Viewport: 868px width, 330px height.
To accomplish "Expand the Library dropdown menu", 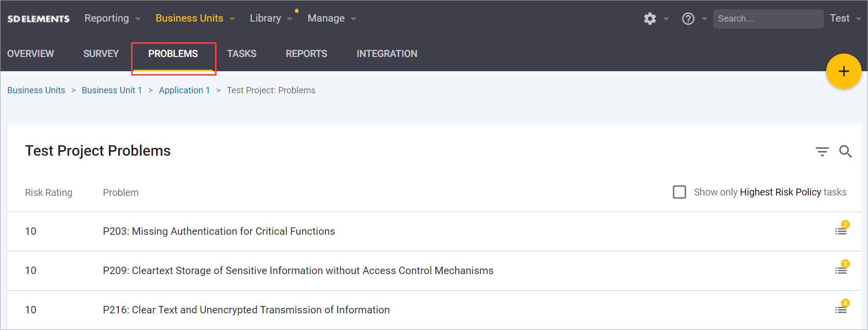I will point(271,19).
